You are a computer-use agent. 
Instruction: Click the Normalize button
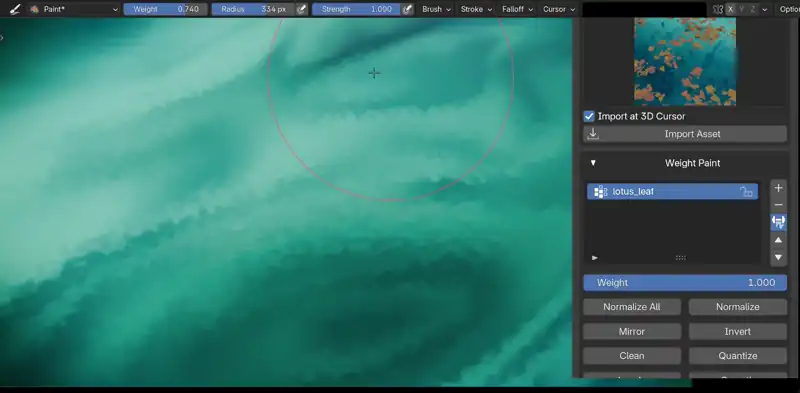click(x=738, y=307)
